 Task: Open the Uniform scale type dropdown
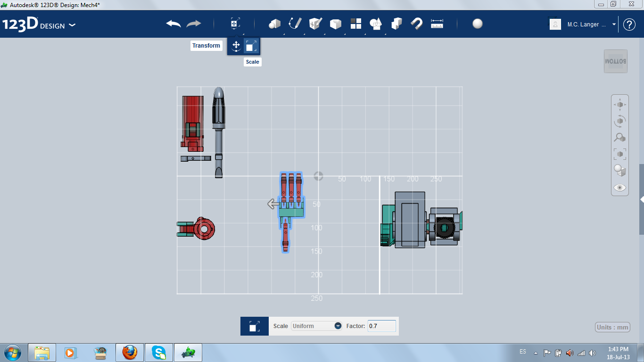(316, 326)
